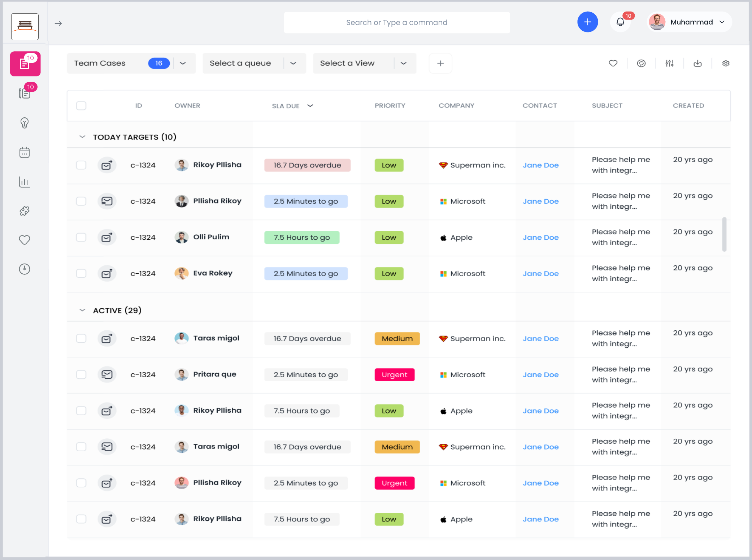The width and height of the screenshot is (752, 560).
Task: Check the Olli Pulim case row checkbox
Action: [x=81, y=237]
